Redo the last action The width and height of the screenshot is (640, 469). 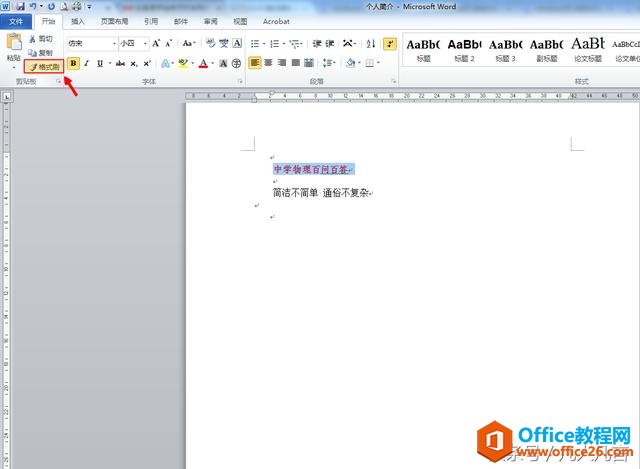pyautogui.click(x=51, y=6)
